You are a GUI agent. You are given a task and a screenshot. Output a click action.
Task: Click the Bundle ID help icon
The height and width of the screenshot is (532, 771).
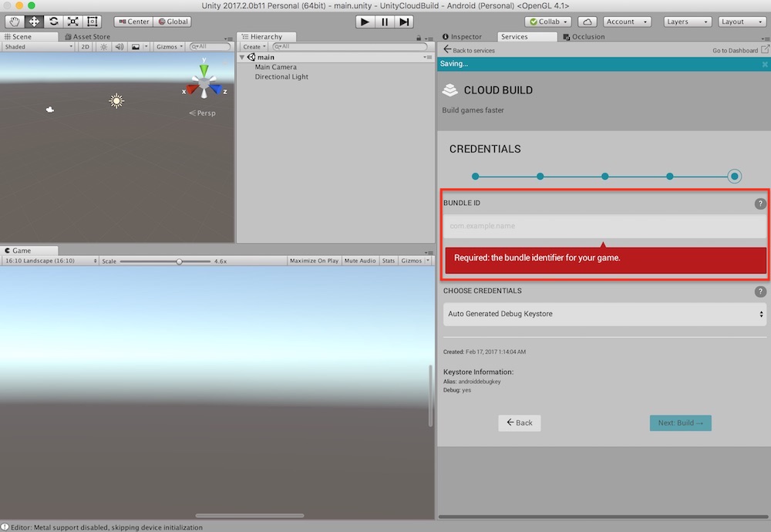point(760,204)
